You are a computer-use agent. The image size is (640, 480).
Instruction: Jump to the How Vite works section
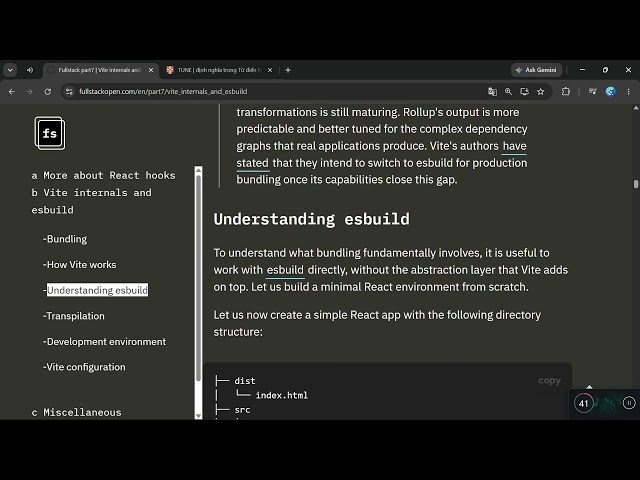(x=80, y=265)
